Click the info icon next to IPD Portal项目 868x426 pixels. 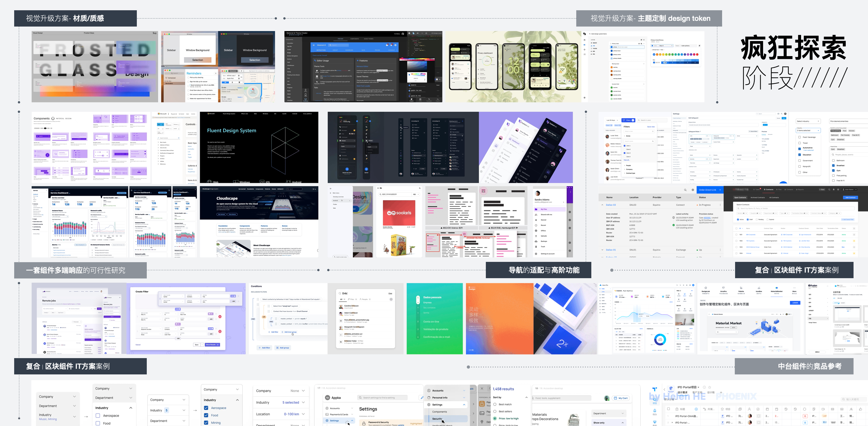(x=704, y=387)
